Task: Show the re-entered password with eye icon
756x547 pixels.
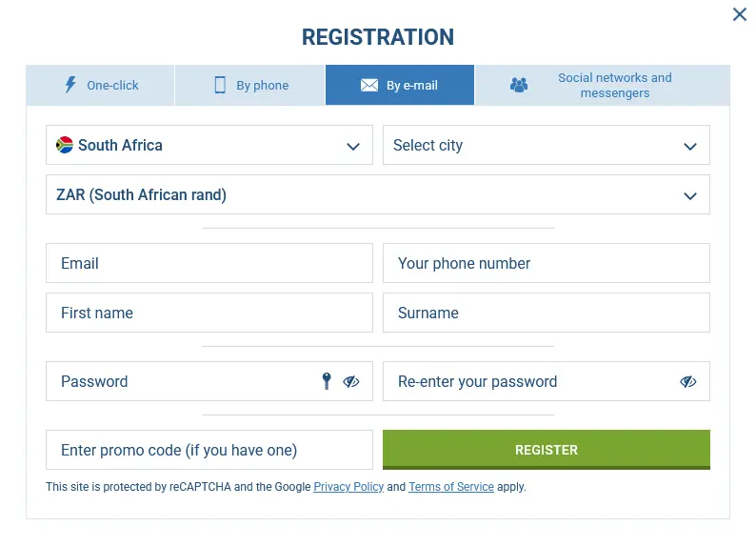Action: [x=688, y=381]
